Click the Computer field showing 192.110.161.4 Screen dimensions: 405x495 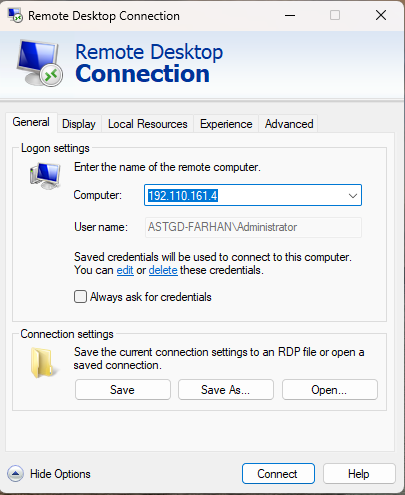click(253, 195)
